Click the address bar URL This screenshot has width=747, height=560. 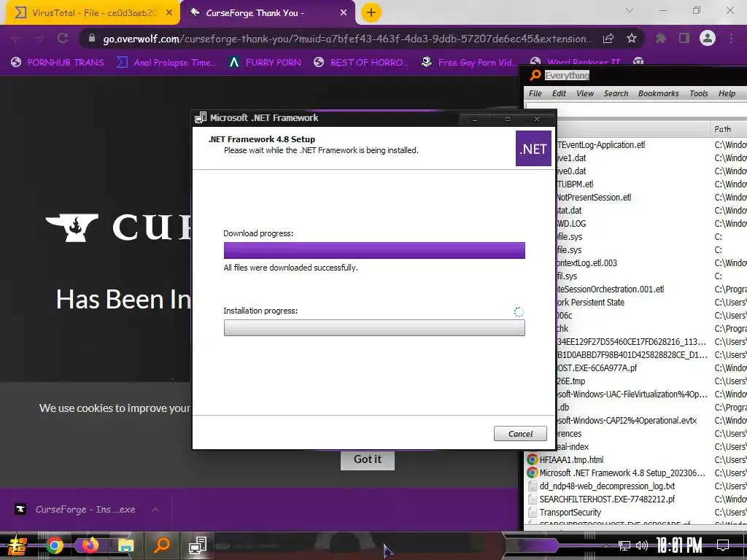point(348,39)
